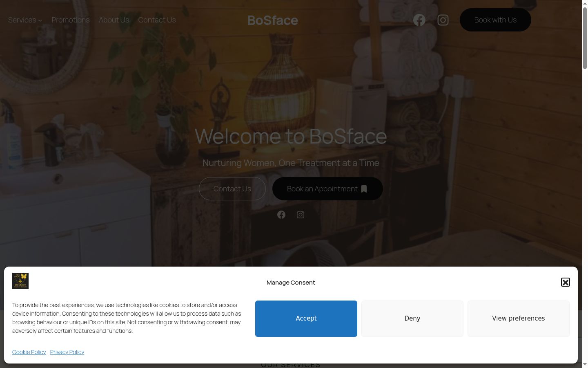The image size is (588, 368).
Task: Open the Facebook icon below Book an Appointment
Action: pos(281,215)
